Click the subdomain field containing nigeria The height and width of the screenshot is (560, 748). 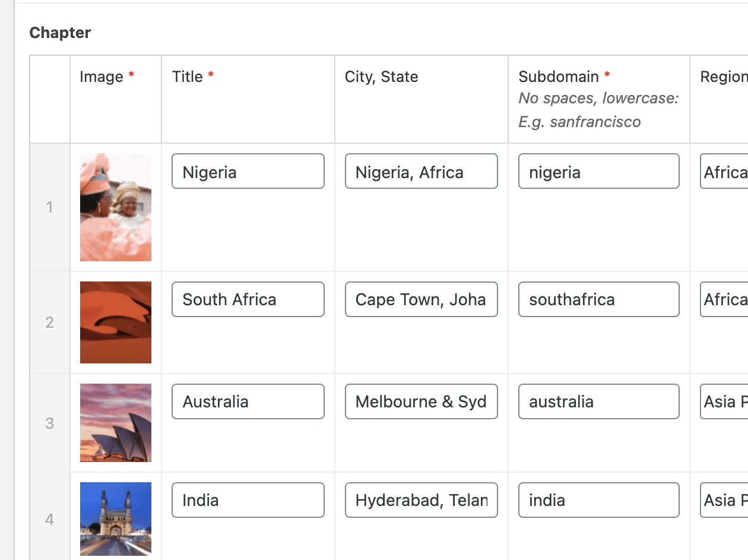[x=598, y=171]
